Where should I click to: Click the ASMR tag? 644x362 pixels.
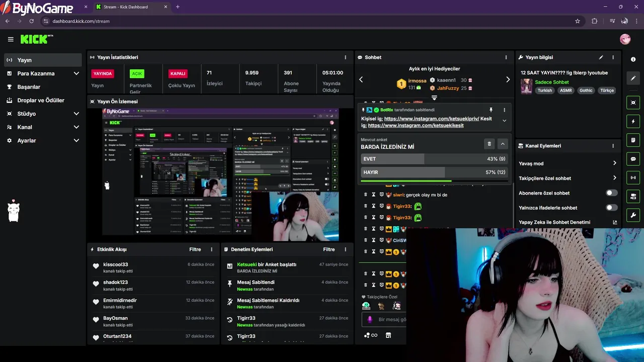pos(566,90)
